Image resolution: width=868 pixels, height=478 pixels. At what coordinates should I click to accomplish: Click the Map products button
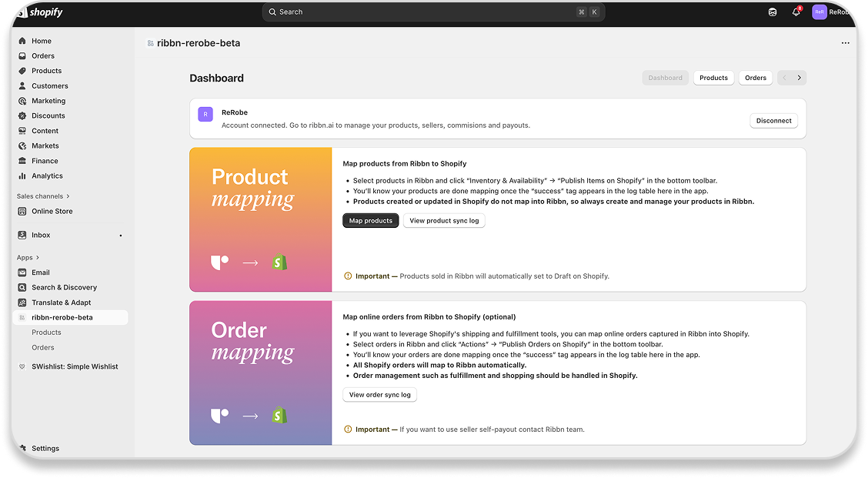[370, 220]
